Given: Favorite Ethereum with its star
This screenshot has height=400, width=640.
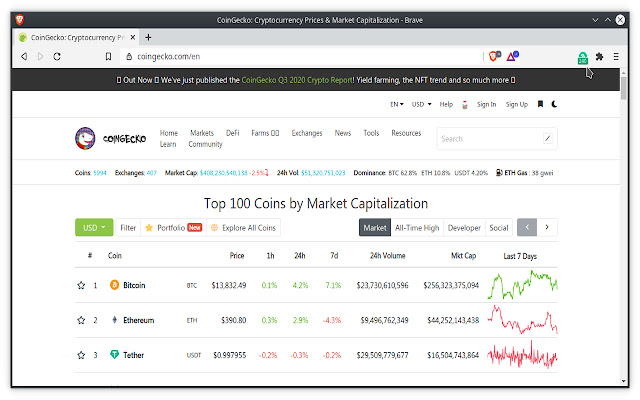Looking at the screenshot, I should [81, 320].
